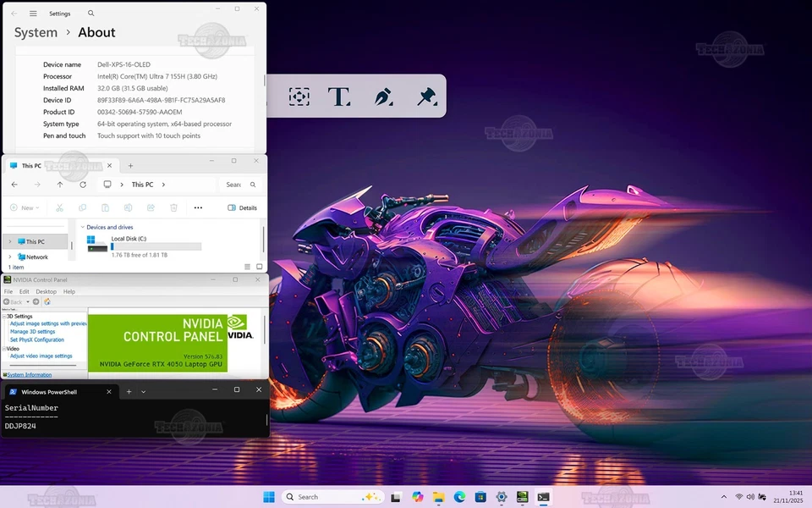Image resolution: width=812 pixels, height=508 pixels.
Task: Open the Explorer See more ellipsis menu
Action: coord(198,207)
